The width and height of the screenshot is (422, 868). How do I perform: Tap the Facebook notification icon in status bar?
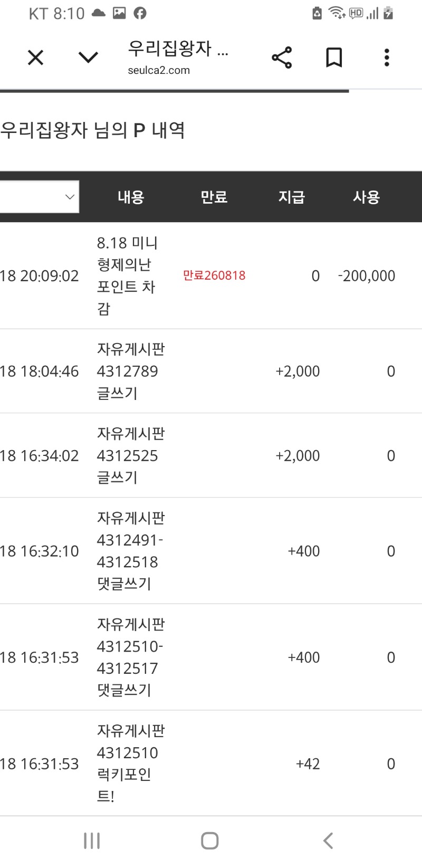[x=140, y=13]
